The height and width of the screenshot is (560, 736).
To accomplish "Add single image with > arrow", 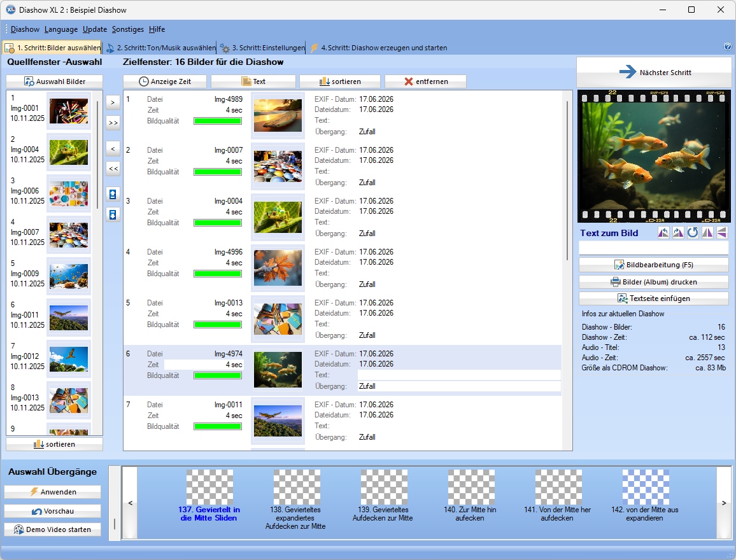I will (x=113, y=102).
